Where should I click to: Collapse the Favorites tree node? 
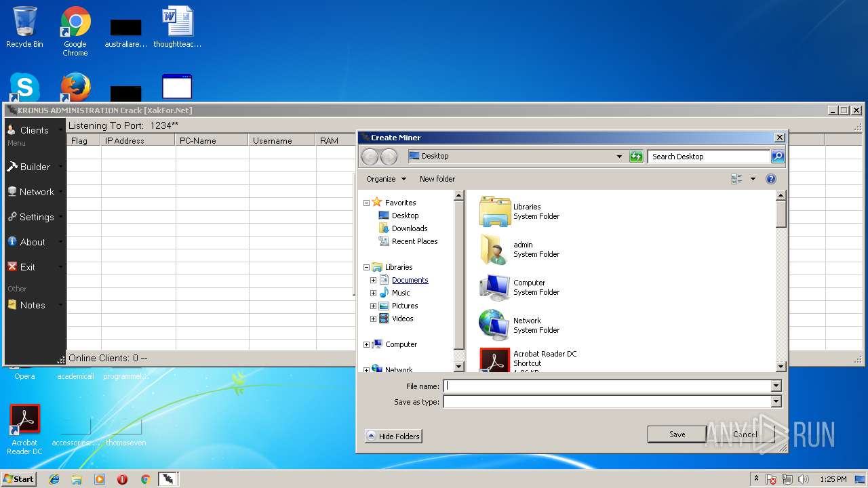point(367,203)
